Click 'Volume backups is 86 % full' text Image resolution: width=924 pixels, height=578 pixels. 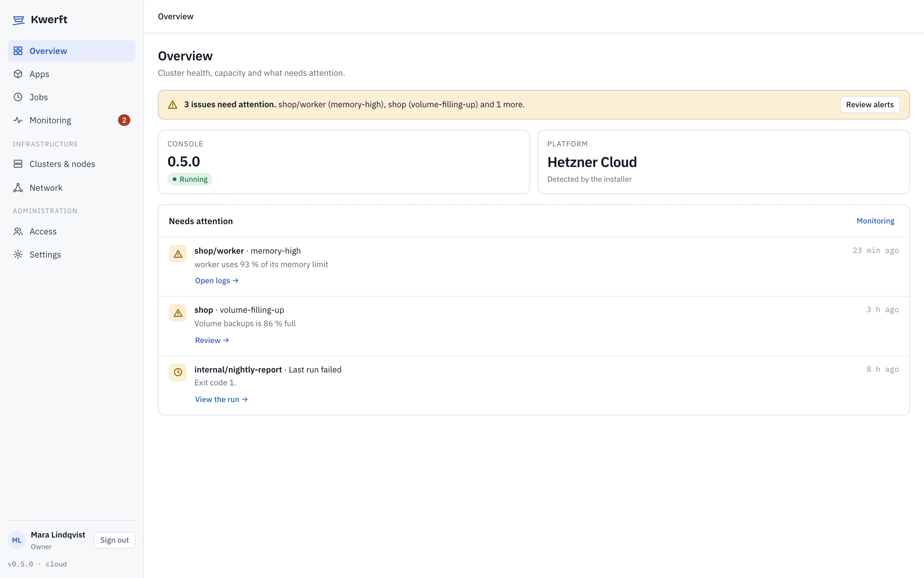tap(245, 323)
